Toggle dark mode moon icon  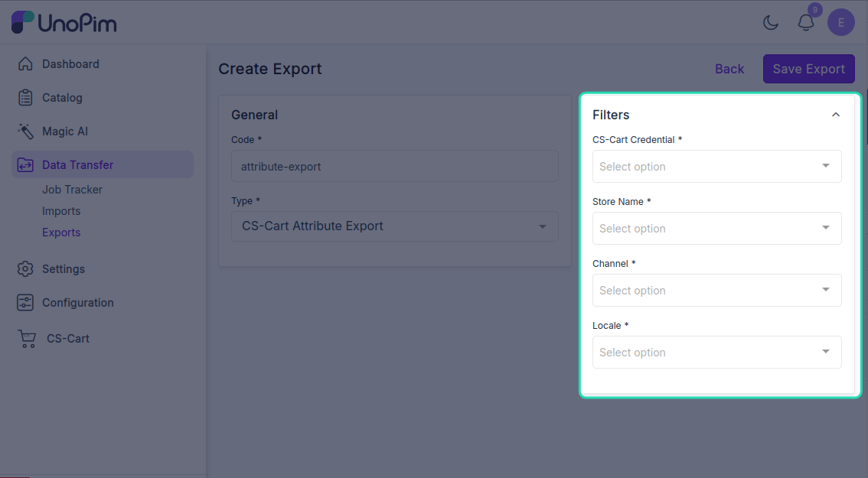pos(771,23)
